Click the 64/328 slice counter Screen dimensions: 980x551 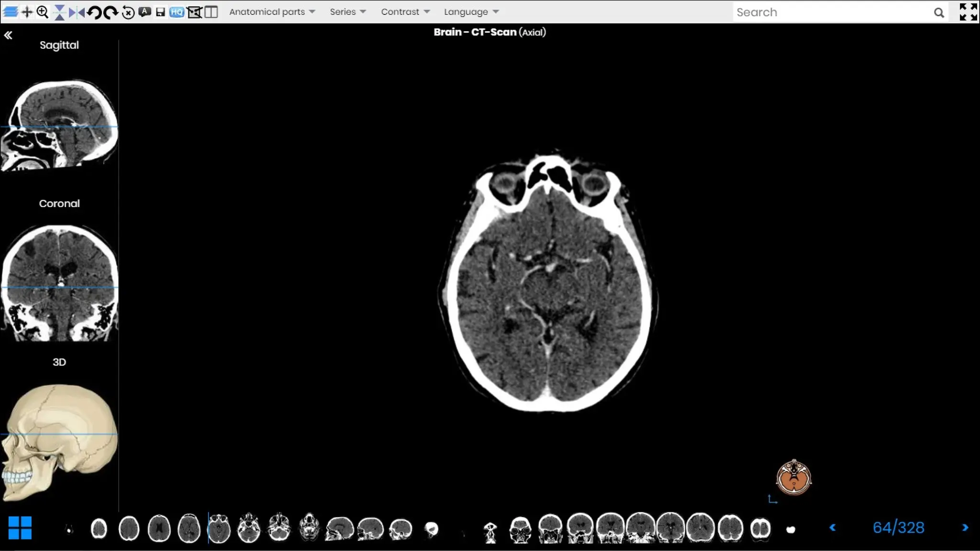pyautogui.click(x=899, y=528)
